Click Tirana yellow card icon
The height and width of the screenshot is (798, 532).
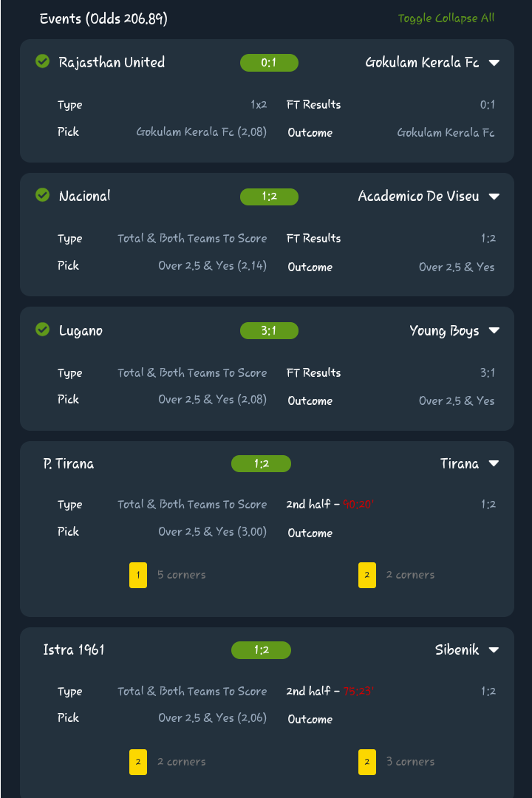tap(367, 575)
